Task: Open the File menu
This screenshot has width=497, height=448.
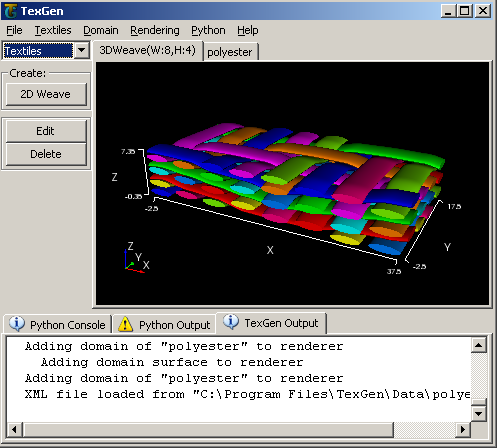Action: [14, 30]
